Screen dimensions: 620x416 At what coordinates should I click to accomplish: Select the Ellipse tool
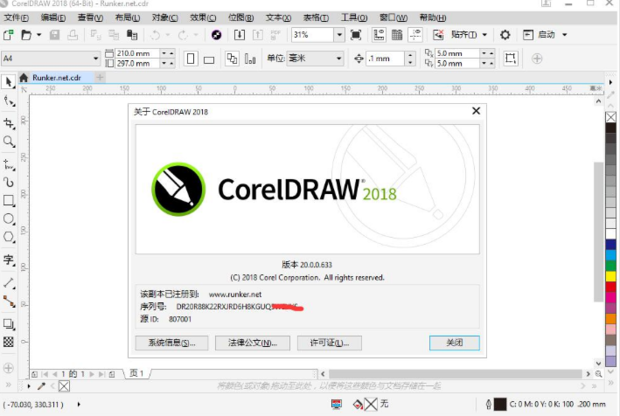(8, 219)
